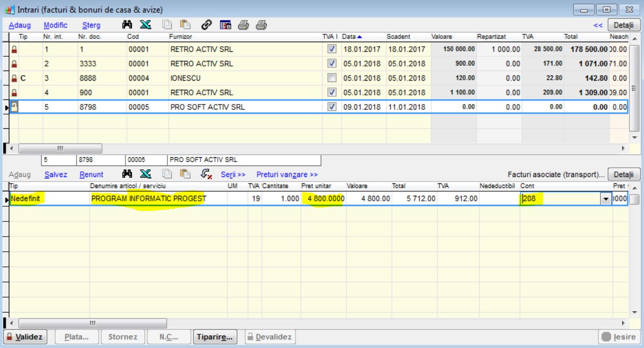Click the left printer icon in top toolbar
Image resolution: width=644 pixels, height=348 pixels.
[x=244, y=25]
